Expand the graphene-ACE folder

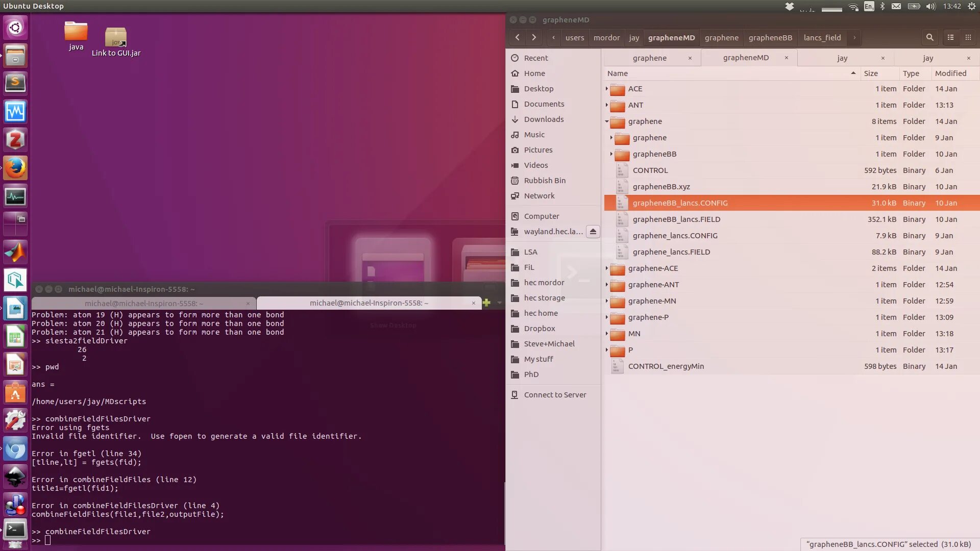(607, 268)
